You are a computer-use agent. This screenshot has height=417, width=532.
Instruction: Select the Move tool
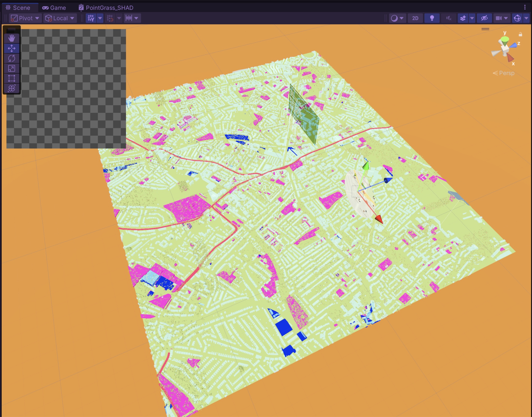pos(11,48)
